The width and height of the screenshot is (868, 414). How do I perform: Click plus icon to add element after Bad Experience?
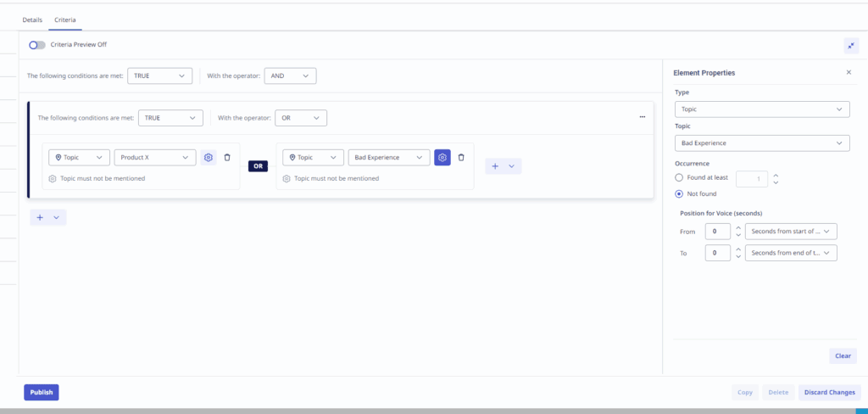pyautogui.click(x=496, y=166)
